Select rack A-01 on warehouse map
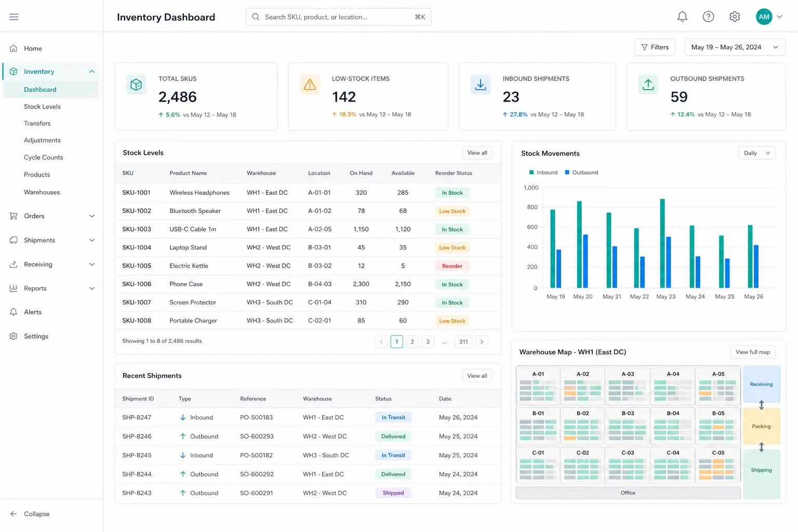This screenshot has height=532, width=798. (x=538, y=385)
